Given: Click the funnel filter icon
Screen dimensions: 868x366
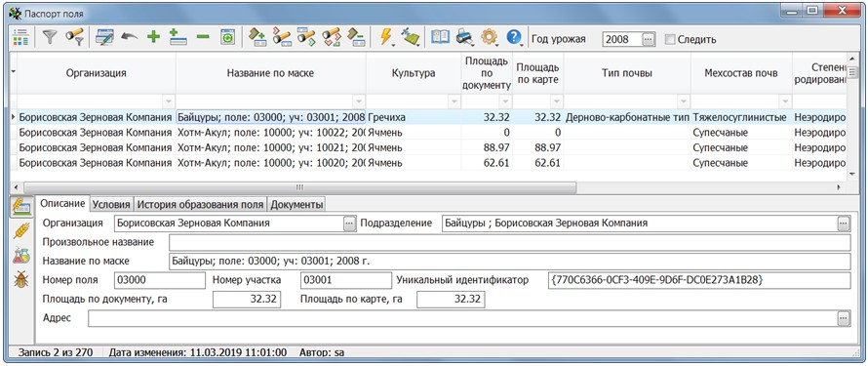Looking at the screenshot, I should [50, 38].
